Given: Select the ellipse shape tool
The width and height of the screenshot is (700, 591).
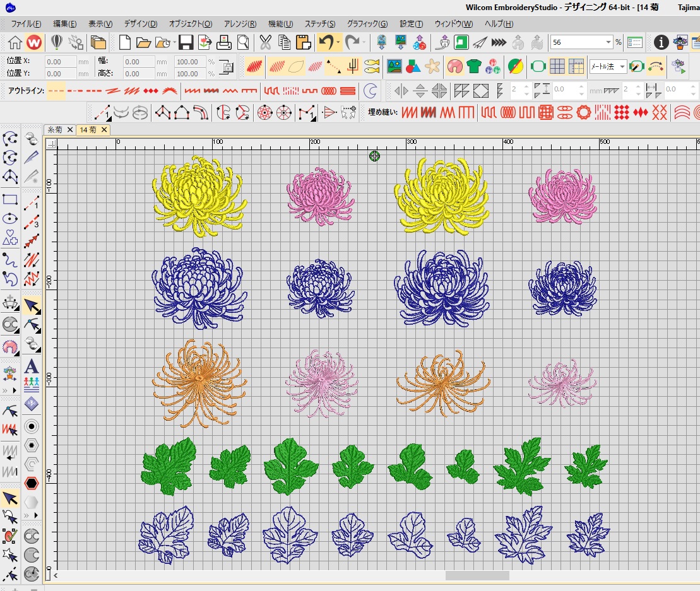Looking at the screenshot, I should (x=10, y=219).
